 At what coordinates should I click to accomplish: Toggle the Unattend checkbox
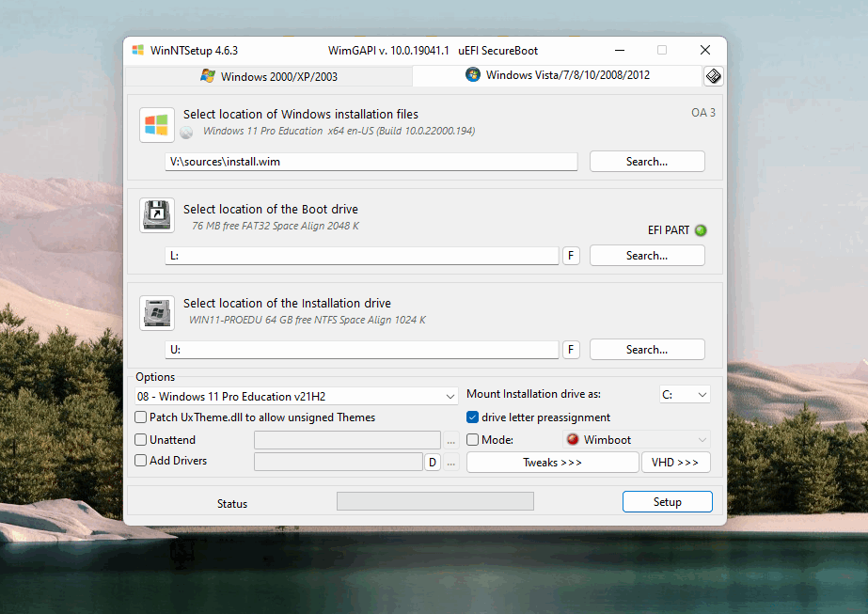[x=141, y=440]
